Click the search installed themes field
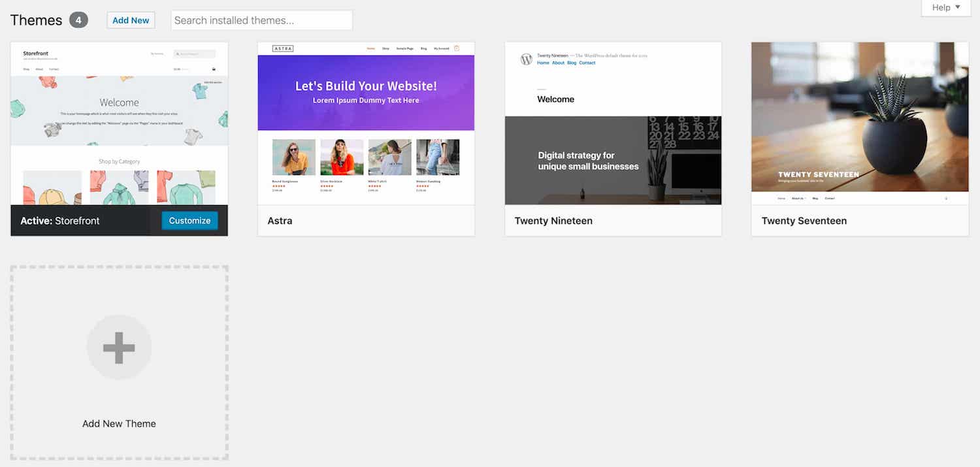Screen dimensions: 980x467 261,20
